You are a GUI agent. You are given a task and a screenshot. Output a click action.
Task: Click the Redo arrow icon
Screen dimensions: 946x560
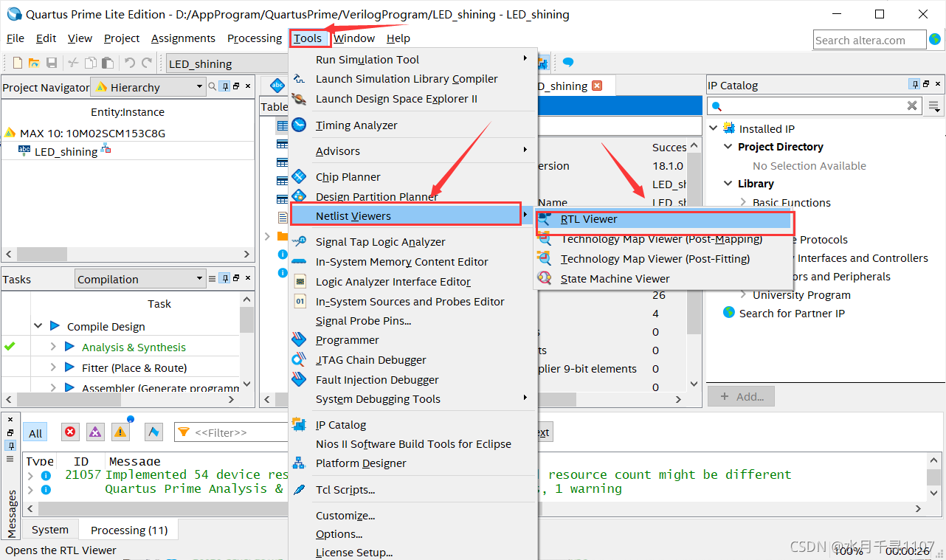(x=147, y=63)
